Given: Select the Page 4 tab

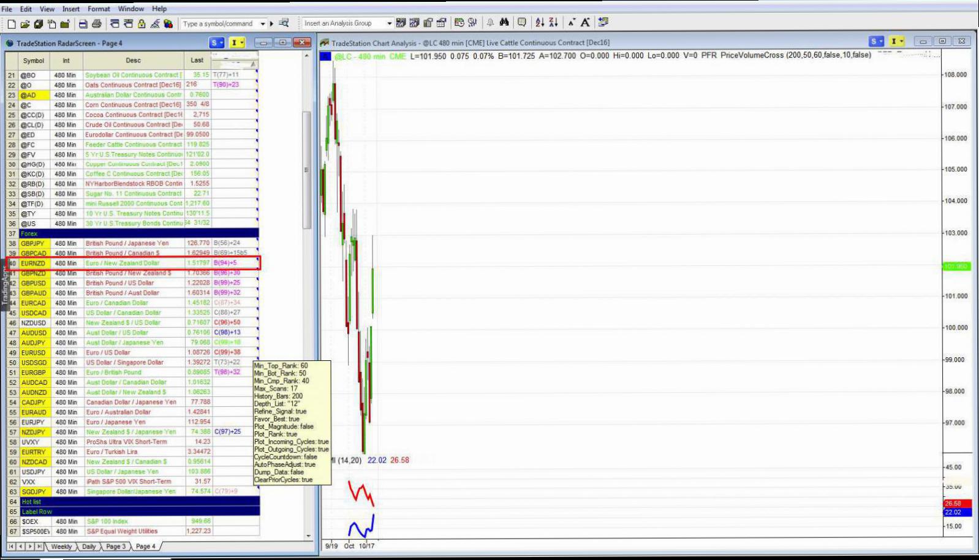Looking at the screenshot, I should (146, 547).
